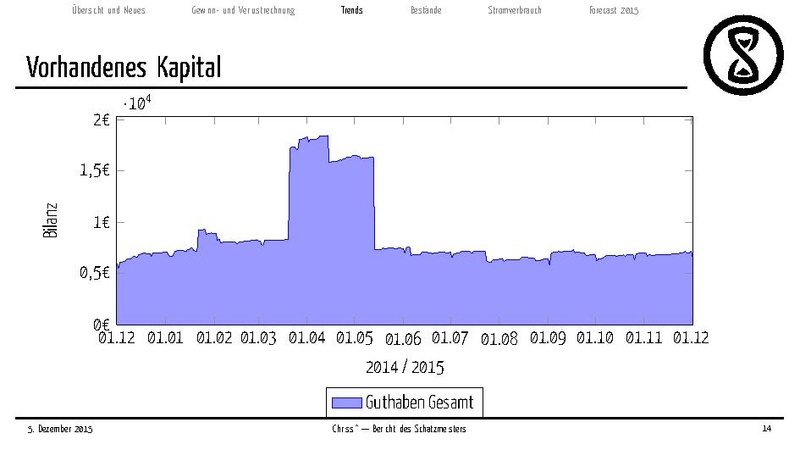
Task: Navigate to Forecast 2015 section
Action: click(x=613, y=10)
